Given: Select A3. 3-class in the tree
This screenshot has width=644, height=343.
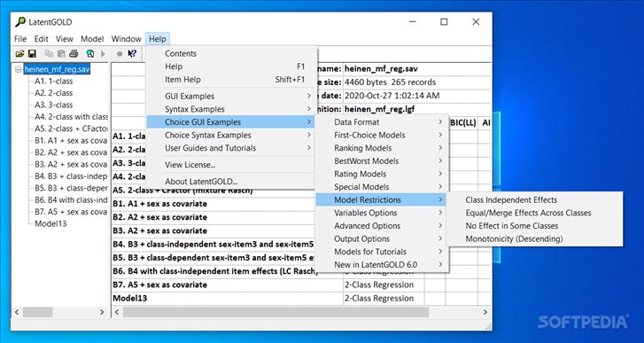Looking at the screenshot, I should (x=53, y=105).
